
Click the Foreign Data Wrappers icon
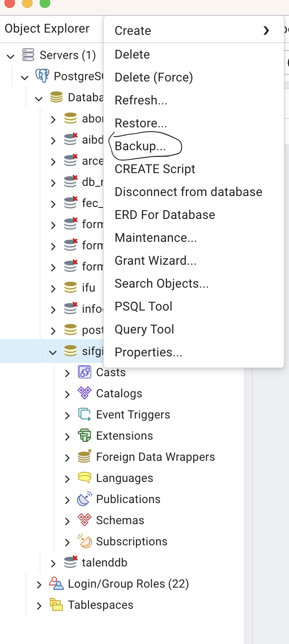[84, 457]
